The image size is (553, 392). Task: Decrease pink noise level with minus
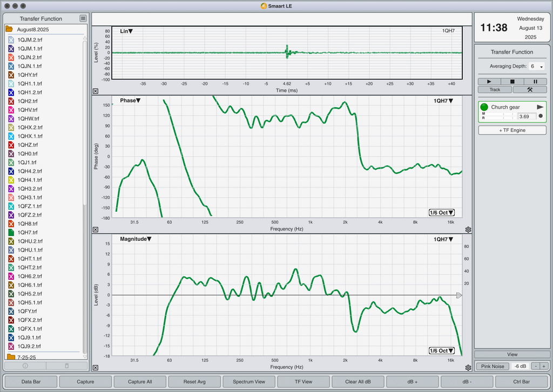click(536, 366)
